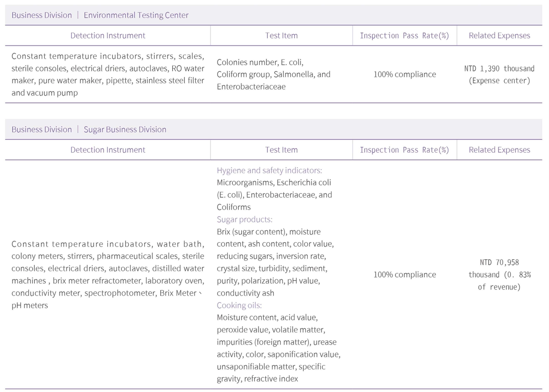The height and width of the screenshot is (392, 549).
Task: Click first Detection Instrument column header
Action: point(108,35)
